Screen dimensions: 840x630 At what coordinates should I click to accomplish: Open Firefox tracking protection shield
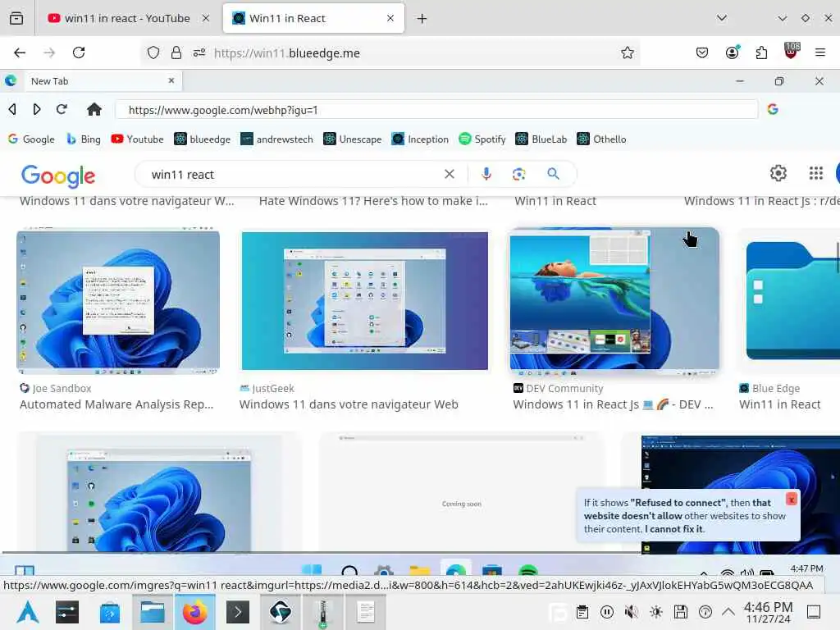click(x=153, y=52)
